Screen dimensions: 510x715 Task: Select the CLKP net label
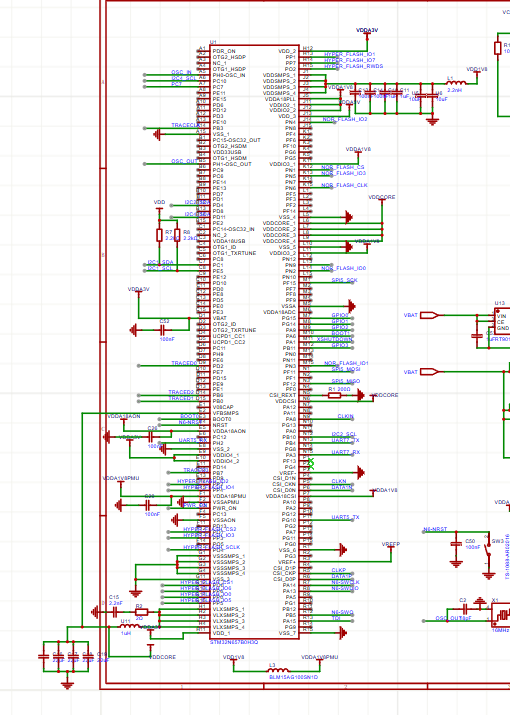(339, 570)
